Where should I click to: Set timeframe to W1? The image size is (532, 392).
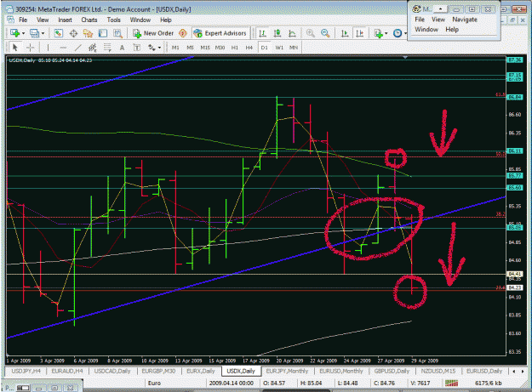pyautogui.click(x=279, y=48)
